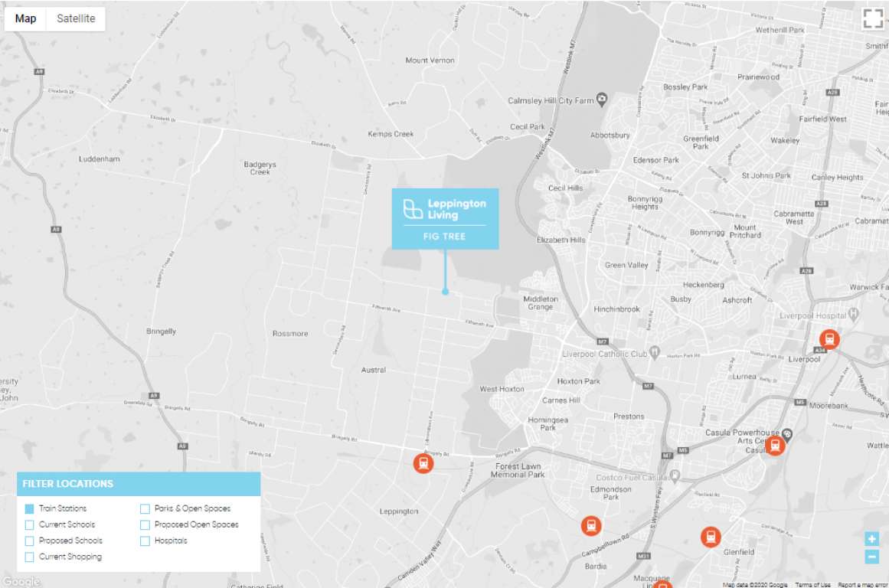Click the train station marker near Leppington
The image size is (889, 588).
[x=423, y=462]
